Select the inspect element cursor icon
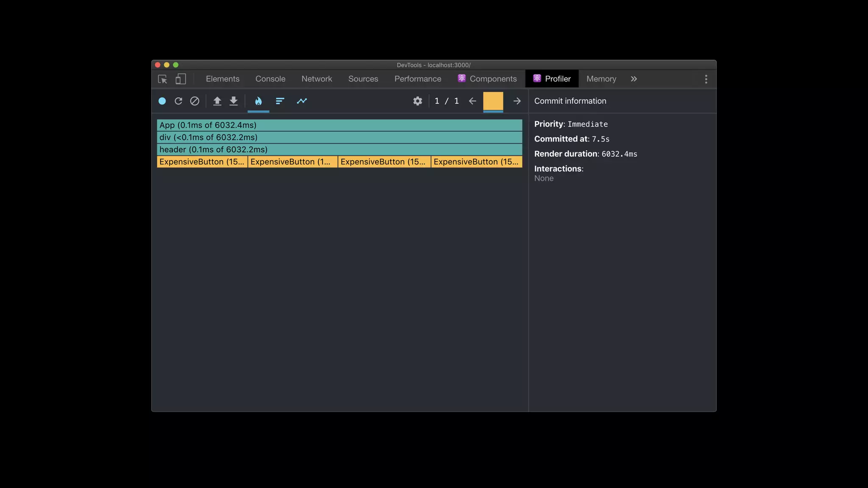 click(x=162, y=79)
